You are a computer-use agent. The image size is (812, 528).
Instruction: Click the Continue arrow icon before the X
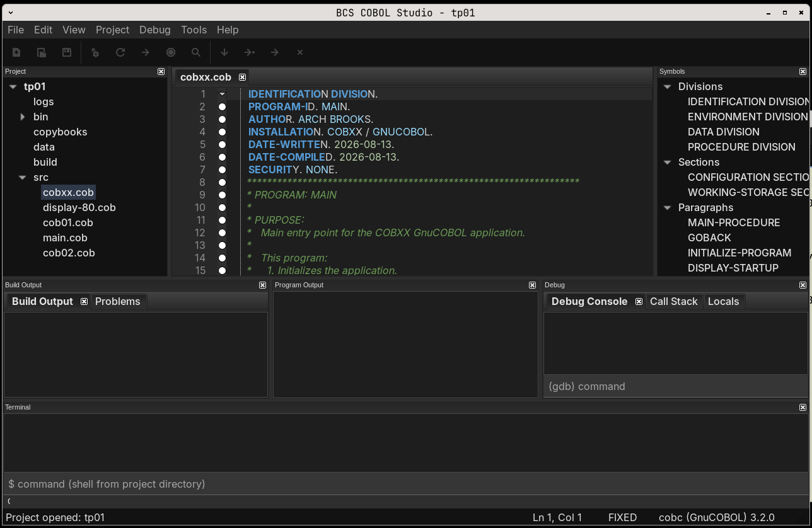275,52
